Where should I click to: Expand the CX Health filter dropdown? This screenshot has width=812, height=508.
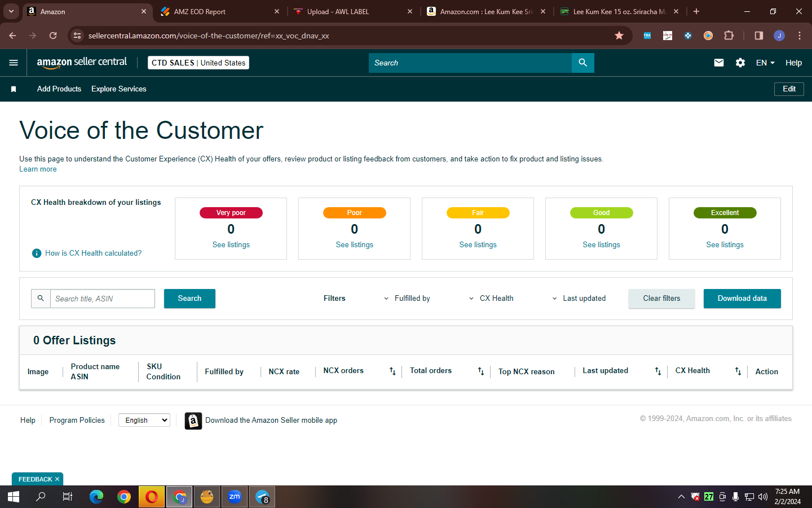point(491,299)
